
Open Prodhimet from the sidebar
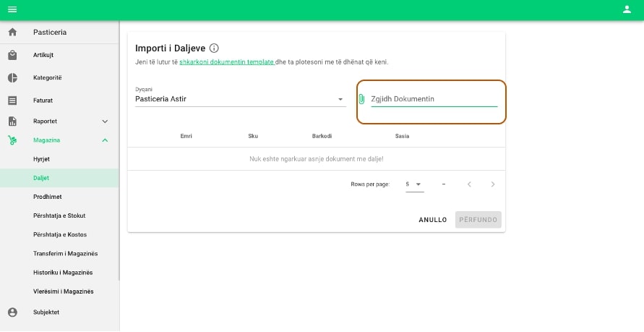coord(47,197)
